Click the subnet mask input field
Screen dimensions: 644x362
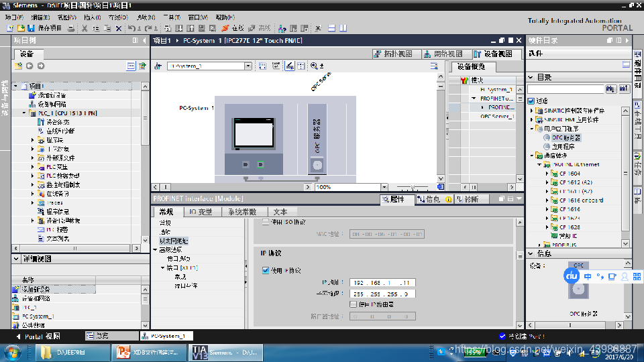(x=382, y=294)
